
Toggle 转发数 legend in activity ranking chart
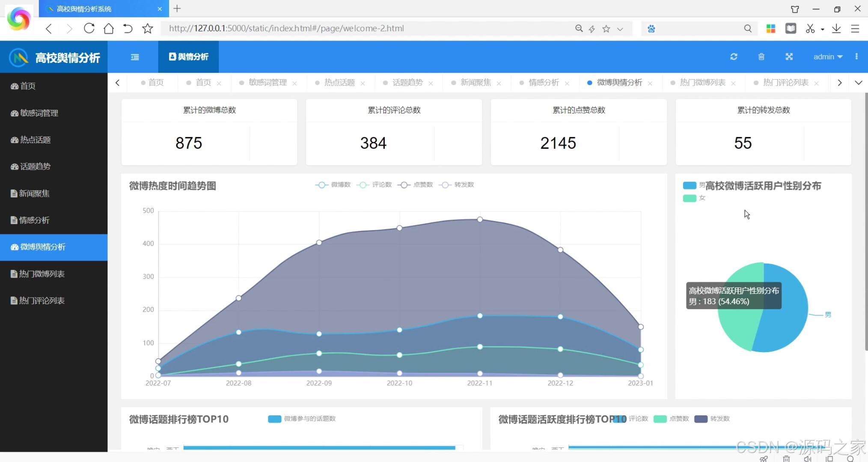click(x=712, y=419)
